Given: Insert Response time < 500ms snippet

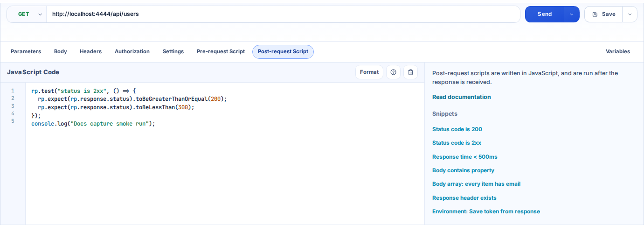Looking at the screenshot, I should point(464,157).
